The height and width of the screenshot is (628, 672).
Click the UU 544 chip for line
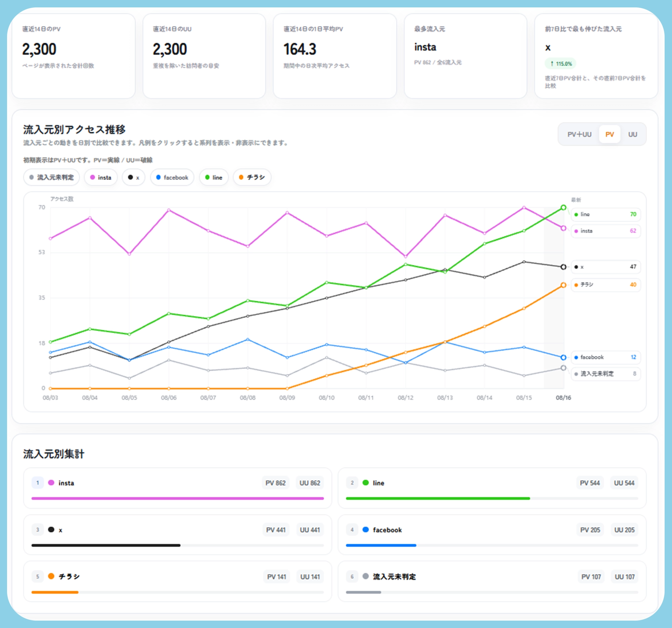[x=624, y=483]
